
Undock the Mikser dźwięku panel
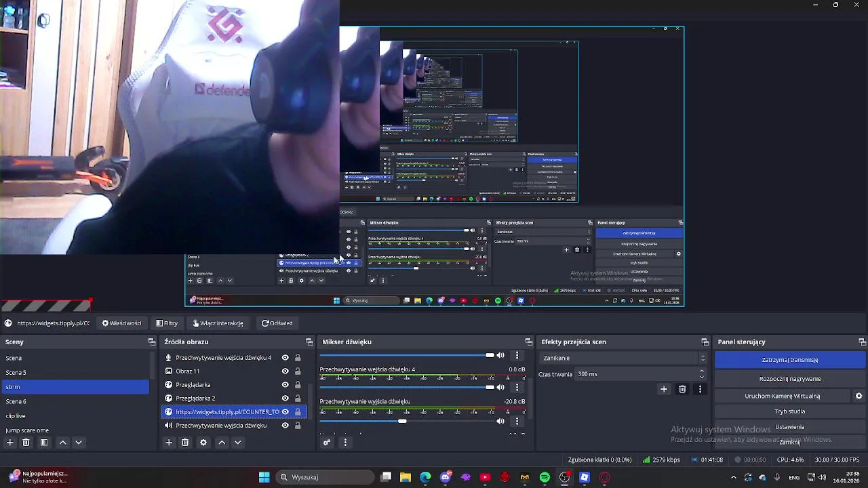click(x=529, y=342)
